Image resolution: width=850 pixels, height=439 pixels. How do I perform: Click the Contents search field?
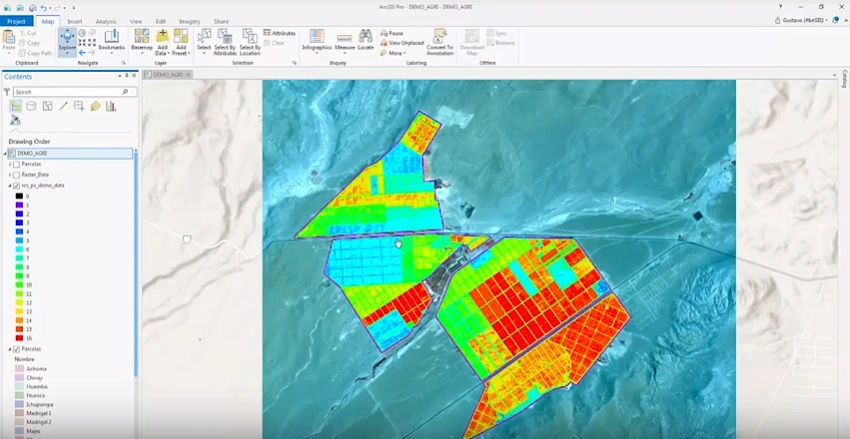(x=70, y=91)
